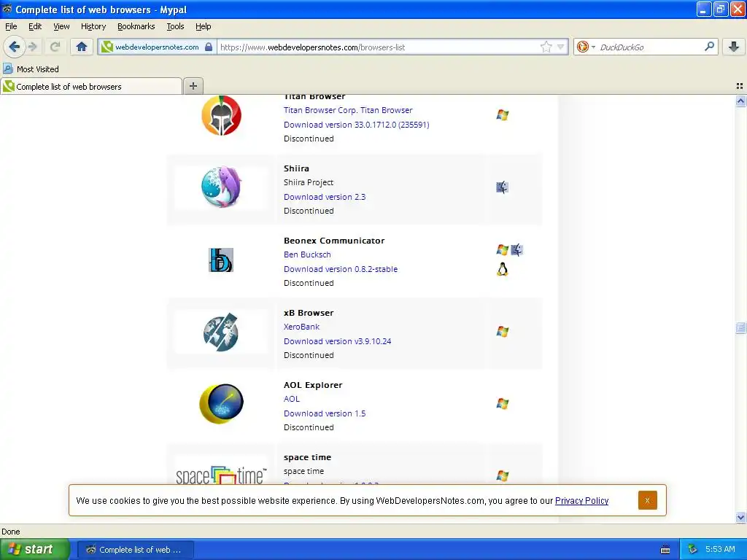The height and width of the screenshot is (560, 747).
Task: Click the Shiira heading text
Action: [296, 168]
